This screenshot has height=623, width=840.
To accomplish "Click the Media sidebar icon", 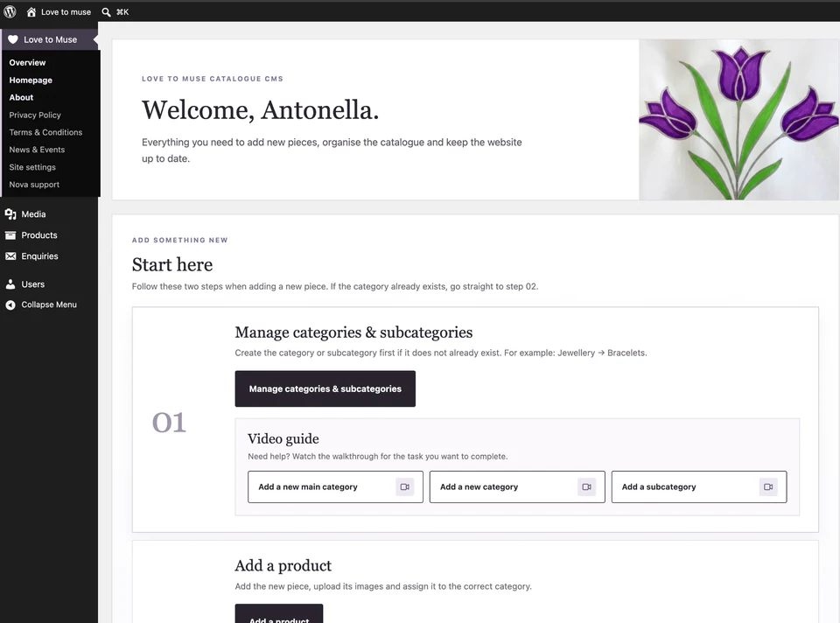I will click(x=10, y=214).
